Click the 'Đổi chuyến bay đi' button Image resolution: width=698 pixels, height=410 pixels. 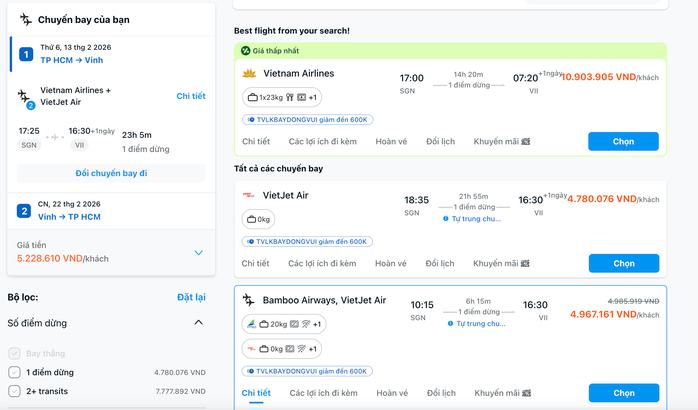pyautogui.click(x=111, y=173)
